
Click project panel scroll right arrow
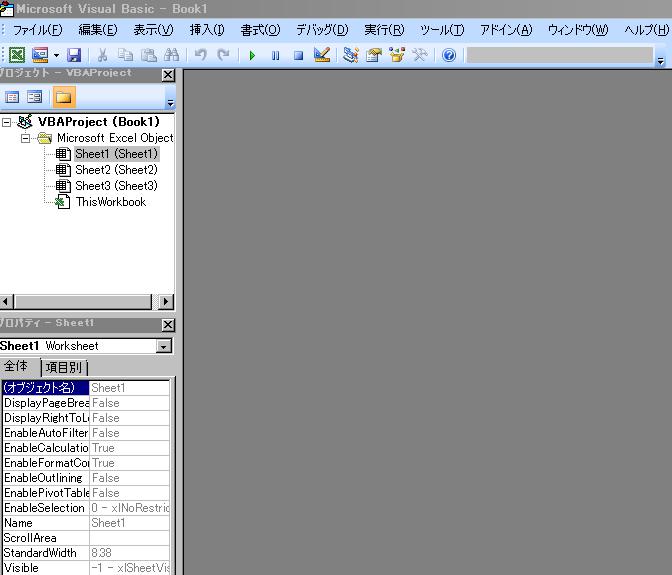[166, 302]
